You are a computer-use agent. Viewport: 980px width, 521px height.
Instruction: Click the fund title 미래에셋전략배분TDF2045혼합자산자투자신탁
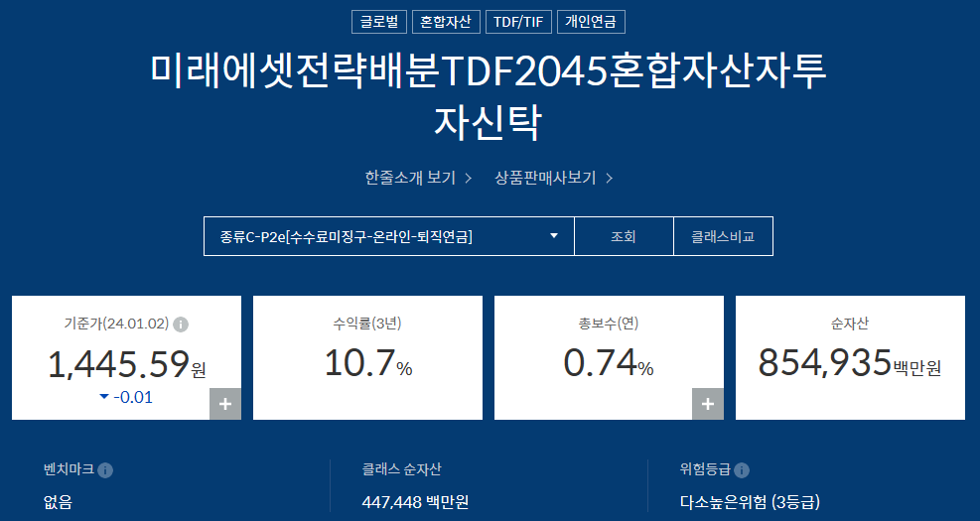coord(488,96)
